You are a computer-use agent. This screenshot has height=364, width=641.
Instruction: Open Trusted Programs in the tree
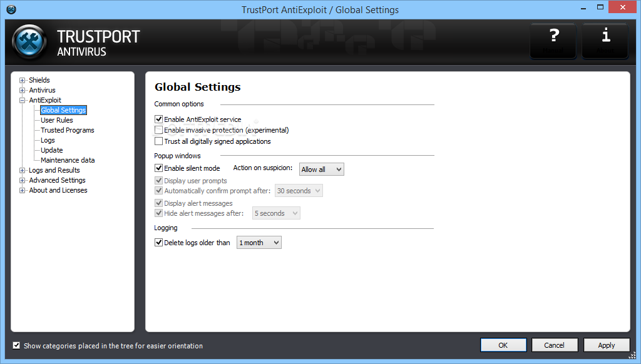click(68, 130)
